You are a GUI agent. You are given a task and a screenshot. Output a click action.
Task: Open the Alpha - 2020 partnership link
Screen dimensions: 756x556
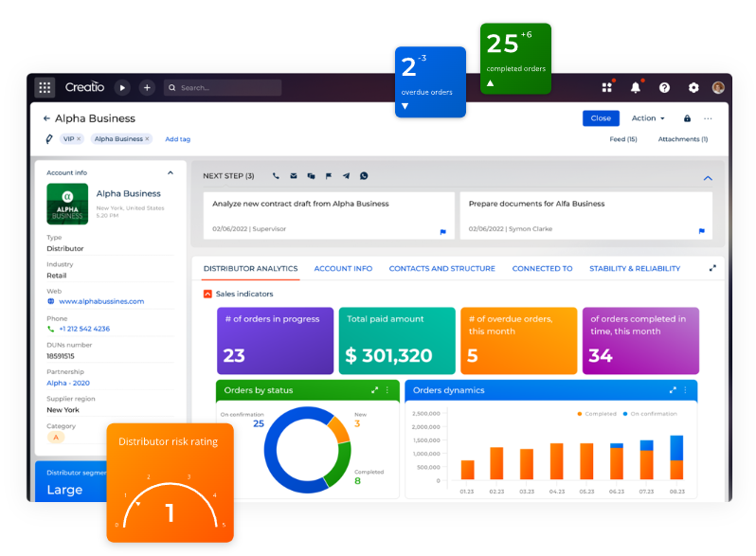68,383
